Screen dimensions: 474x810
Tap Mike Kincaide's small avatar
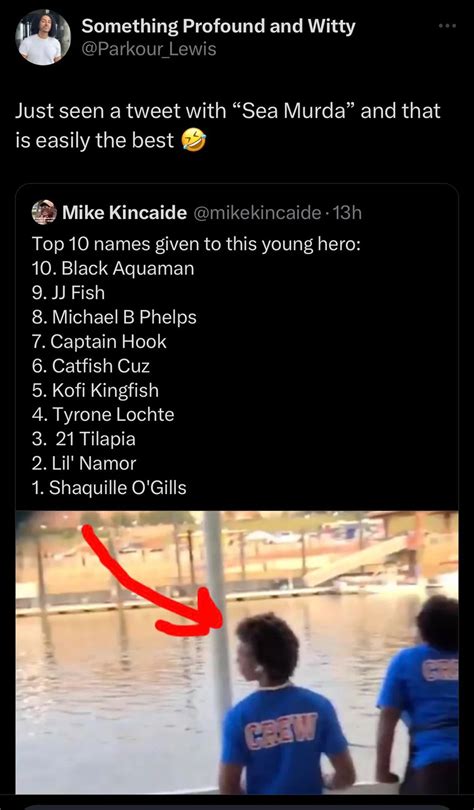[x=44, y=212]
